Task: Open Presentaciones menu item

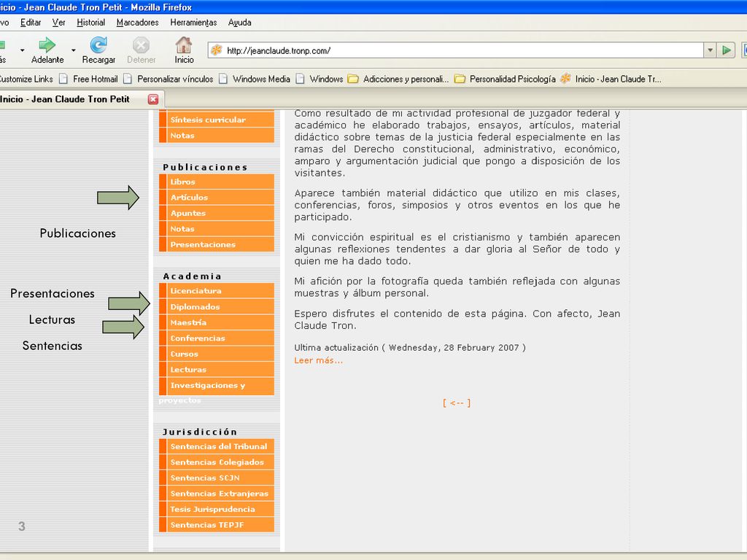Action: point(217,244)
